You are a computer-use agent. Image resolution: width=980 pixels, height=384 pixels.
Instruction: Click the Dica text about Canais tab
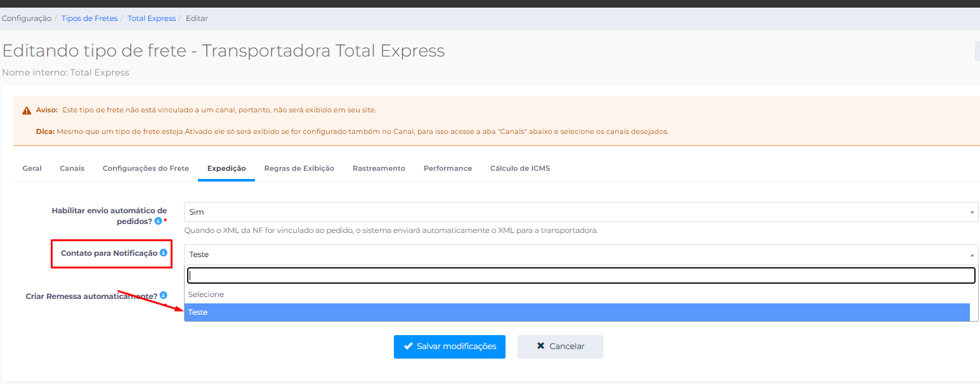tap(352, 132)
